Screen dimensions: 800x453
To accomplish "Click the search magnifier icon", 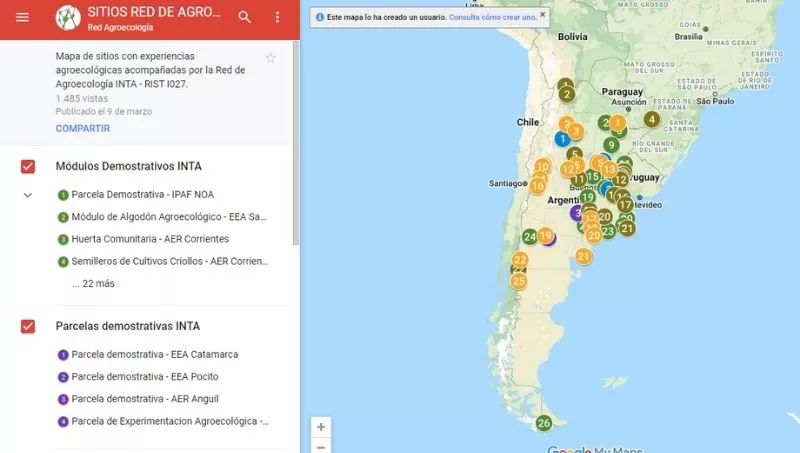I will pos(245,17).
